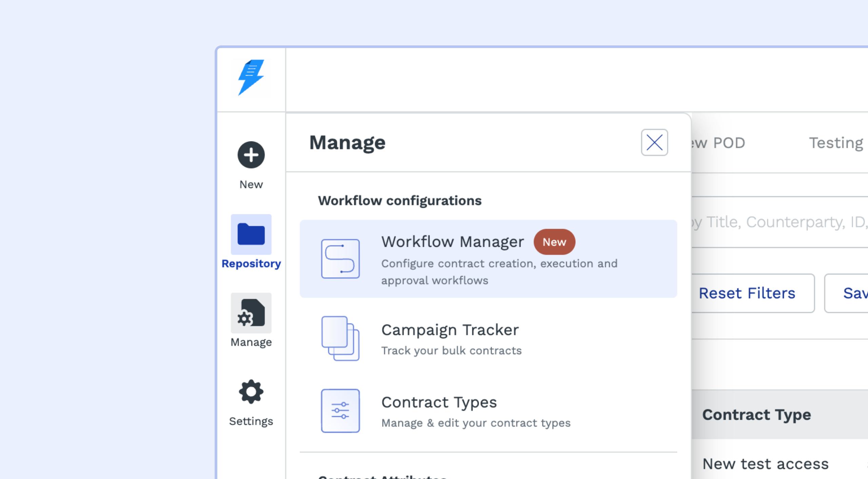Viewport: 868px width, 479px height.
Task: Open the Workflow Manager title link
Action: [x=452, y=242]
